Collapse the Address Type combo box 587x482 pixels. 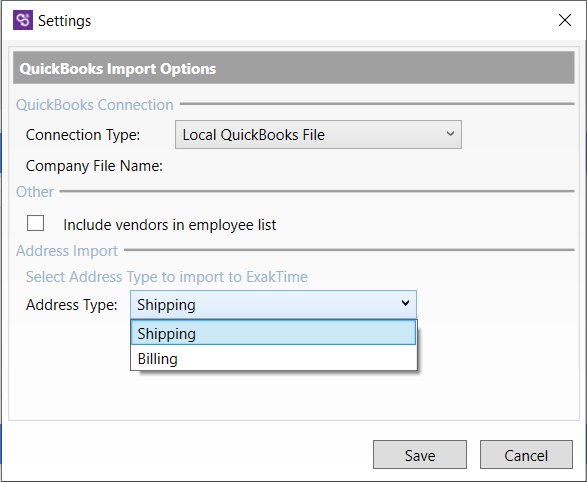[x=273, y=305]
